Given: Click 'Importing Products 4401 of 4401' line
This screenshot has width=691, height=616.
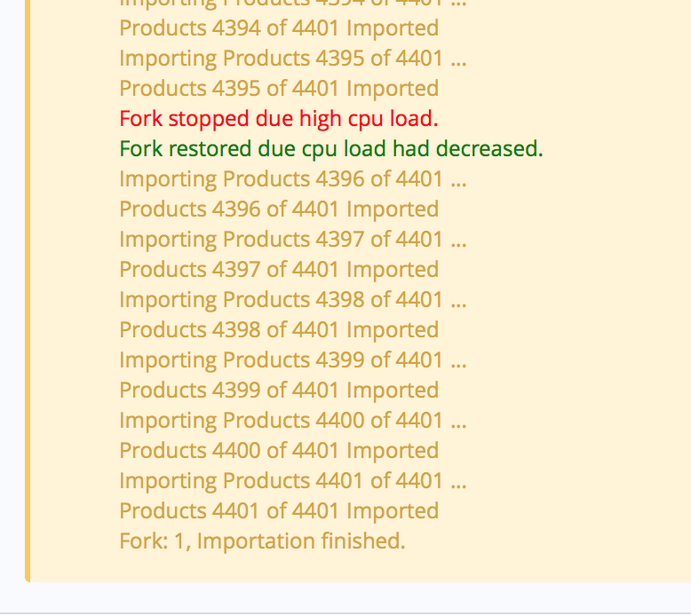Looking at the screenshot, I should (292, 481).
